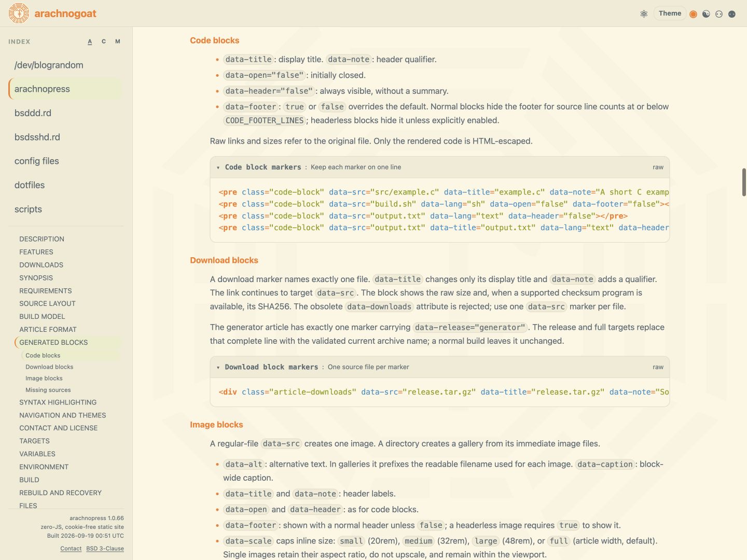Open the bsddd.rd article

point(66,113)
